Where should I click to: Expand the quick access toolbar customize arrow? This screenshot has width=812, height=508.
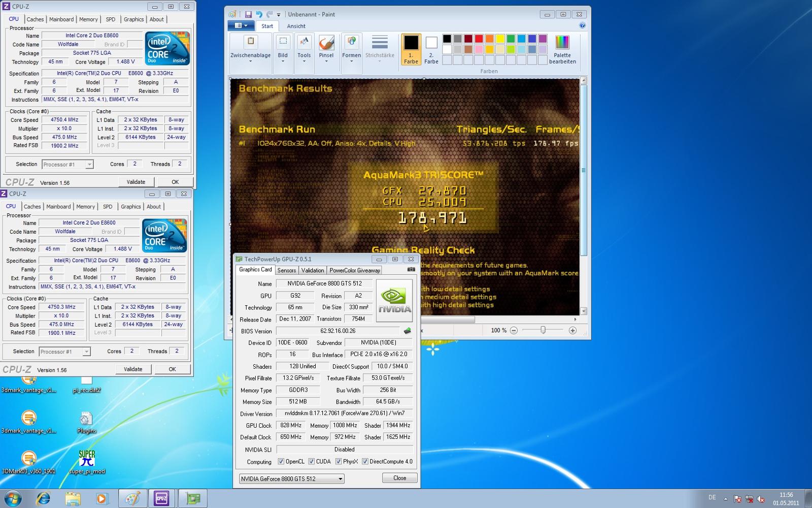point(279,15)
